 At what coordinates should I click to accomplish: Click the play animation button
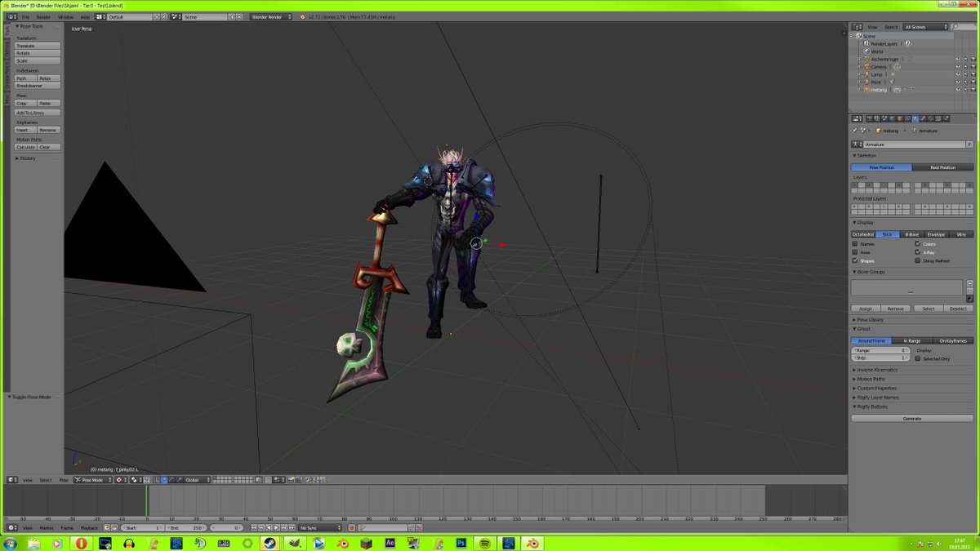pos(276,528)
